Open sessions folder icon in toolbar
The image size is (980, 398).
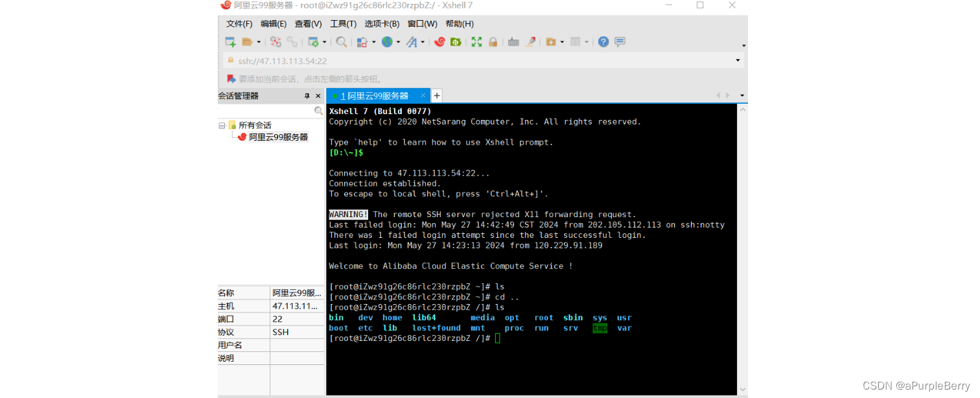pos(247,42)
